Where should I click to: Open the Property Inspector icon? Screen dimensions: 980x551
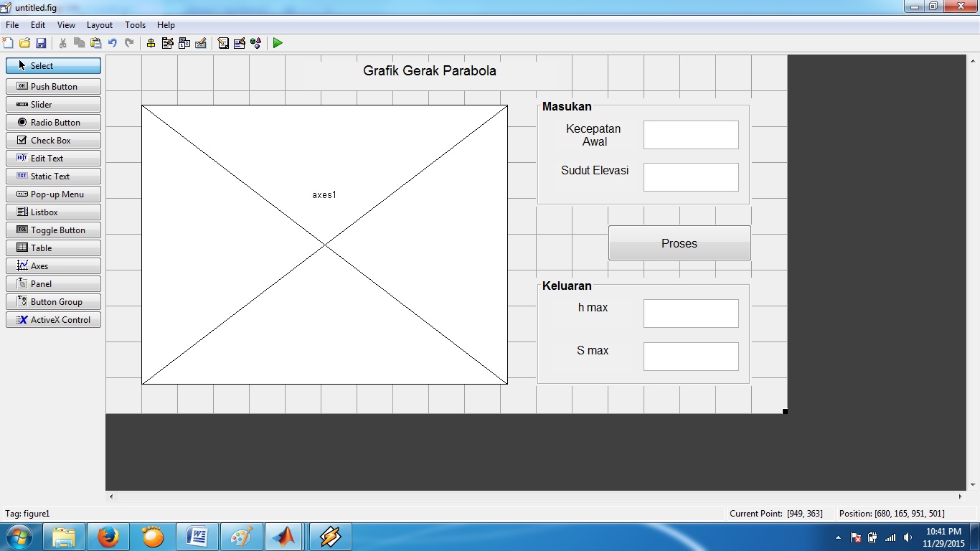pyautogui.click(x=240, y=43)
